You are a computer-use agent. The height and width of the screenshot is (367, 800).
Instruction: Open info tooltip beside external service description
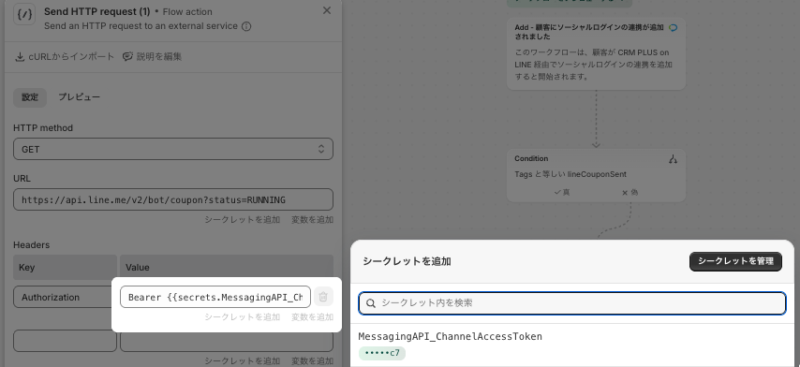point(246,26)
